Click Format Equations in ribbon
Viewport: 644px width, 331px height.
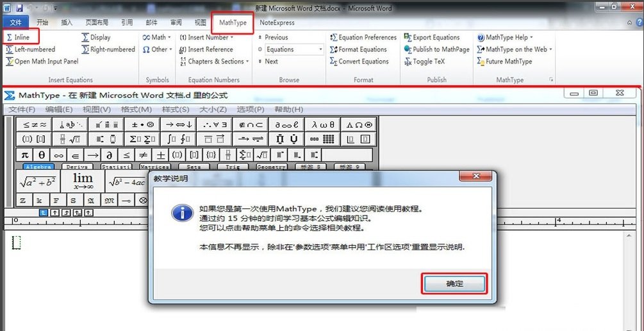(x=358, y=49)
